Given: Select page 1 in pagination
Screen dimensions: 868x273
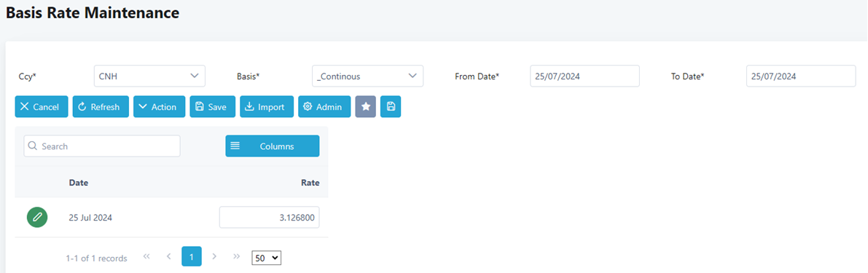Looking at the screenshot, I should 192,256.
